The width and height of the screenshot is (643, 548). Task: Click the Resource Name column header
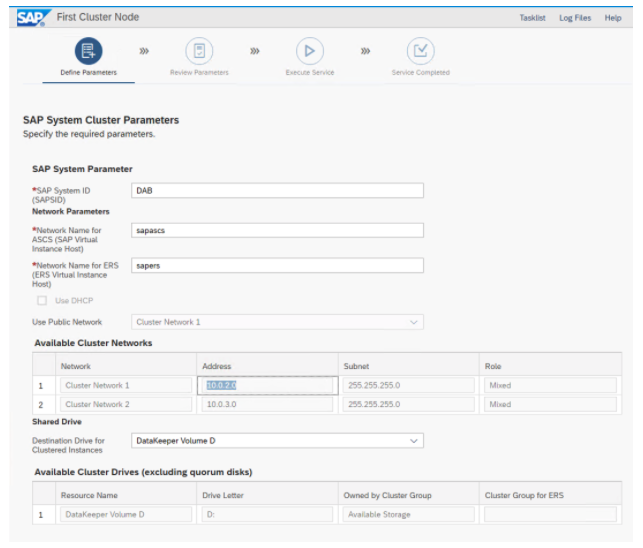coord(125,495)
